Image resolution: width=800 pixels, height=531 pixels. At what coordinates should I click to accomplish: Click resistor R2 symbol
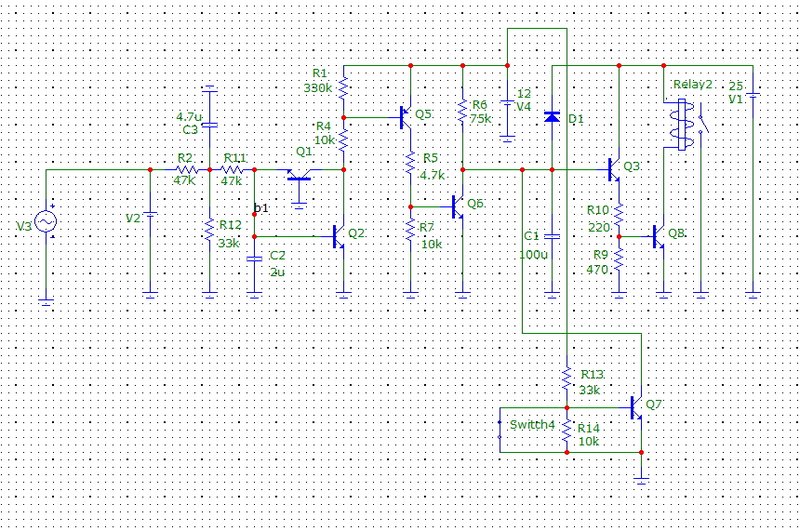pyautogui.click(x=187, y=170)
